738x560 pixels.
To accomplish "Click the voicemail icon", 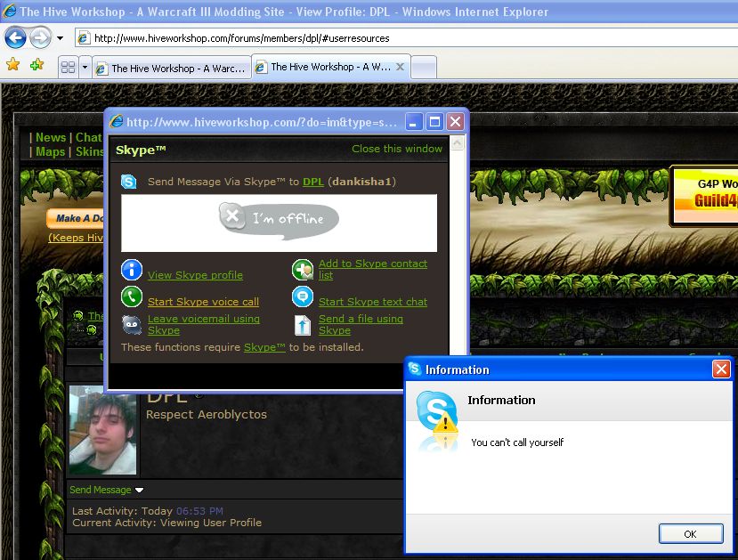I will (x=132, y=325).
